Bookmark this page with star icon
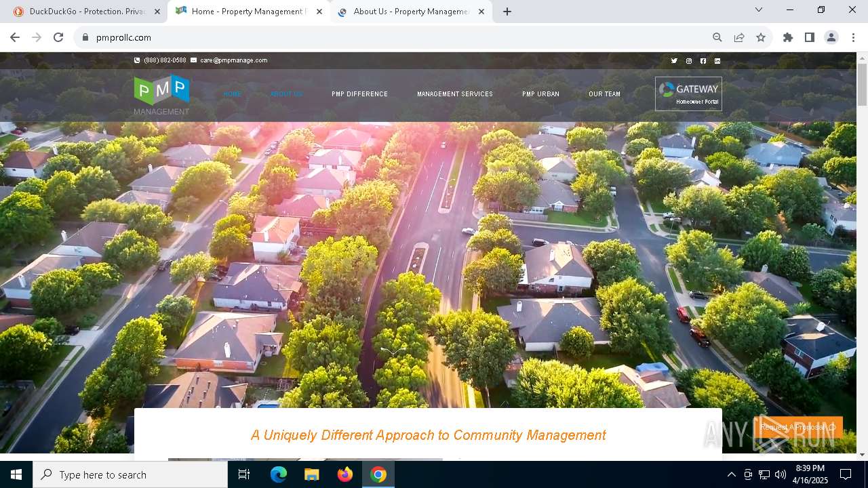Viewport: 868px width, 488px height. (761, 37)
